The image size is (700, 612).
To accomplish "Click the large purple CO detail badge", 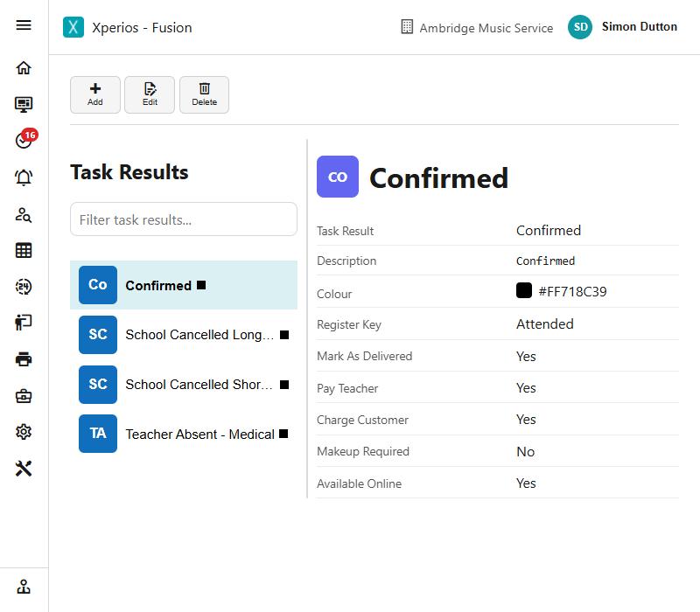I will click(338, 177).
